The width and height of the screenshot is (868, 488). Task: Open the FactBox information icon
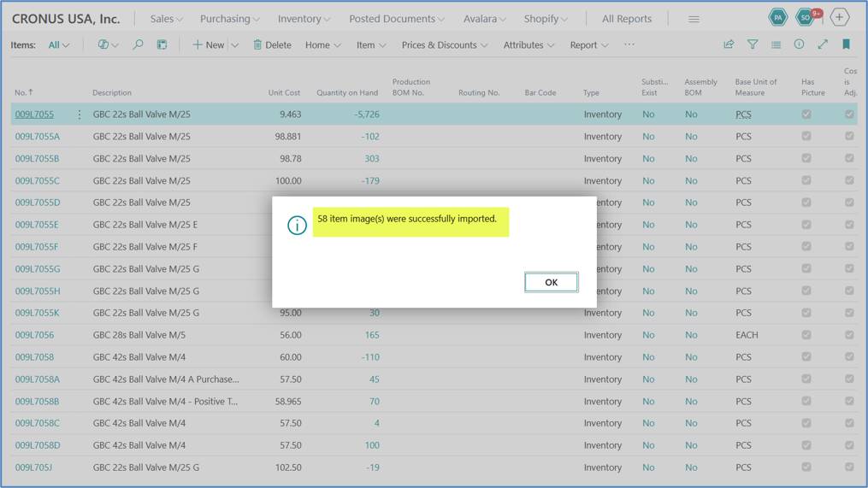[x=799, y=44]
